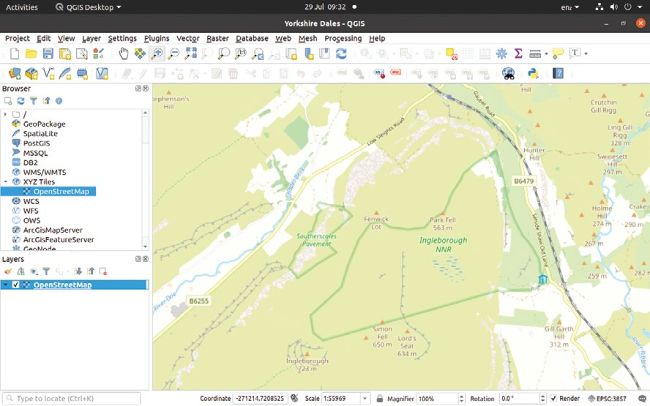Viewport: 650px width, 406px height.
Task: Activate the Zoom In magnifier tool
Action: 158,53
